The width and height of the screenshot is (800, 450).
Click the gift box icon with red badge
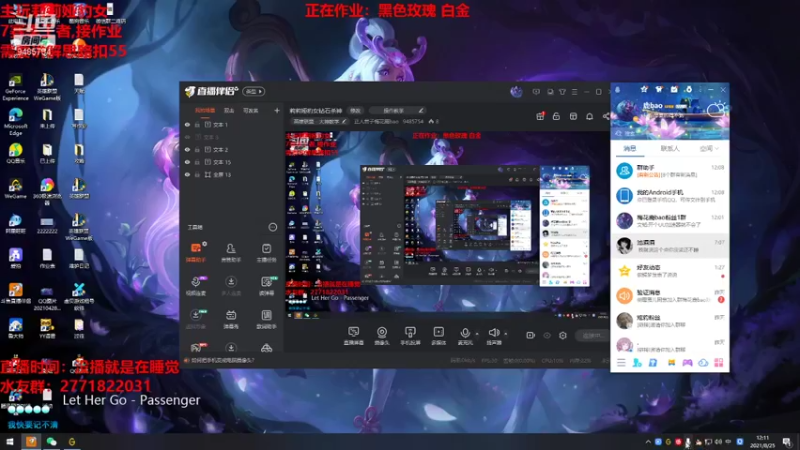(540, 116)
